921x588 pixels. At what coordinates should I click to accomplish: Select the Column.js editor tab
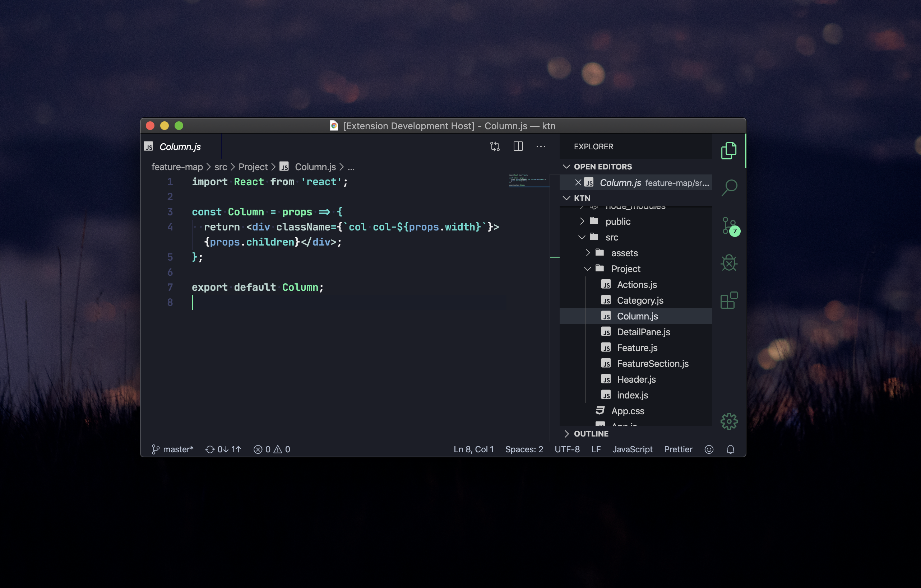[x=180, y=147]
